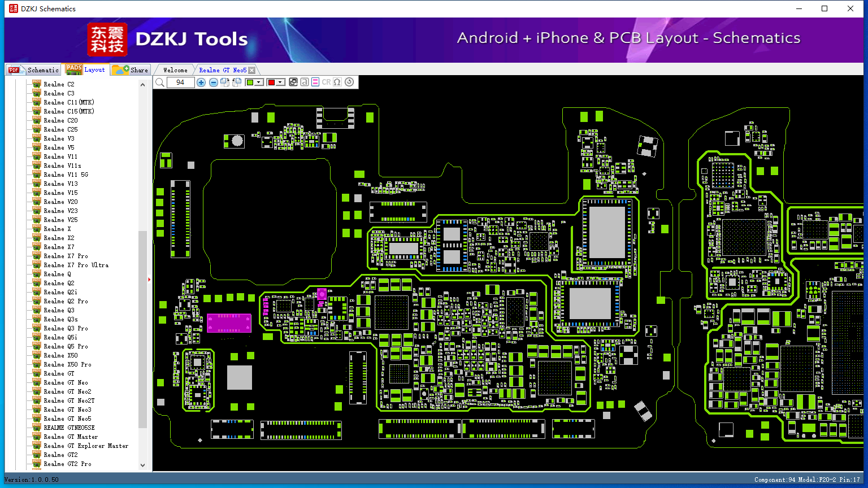Toggle the CR display option
Viewport: 868px width, 488px height.
click(326, 82)
